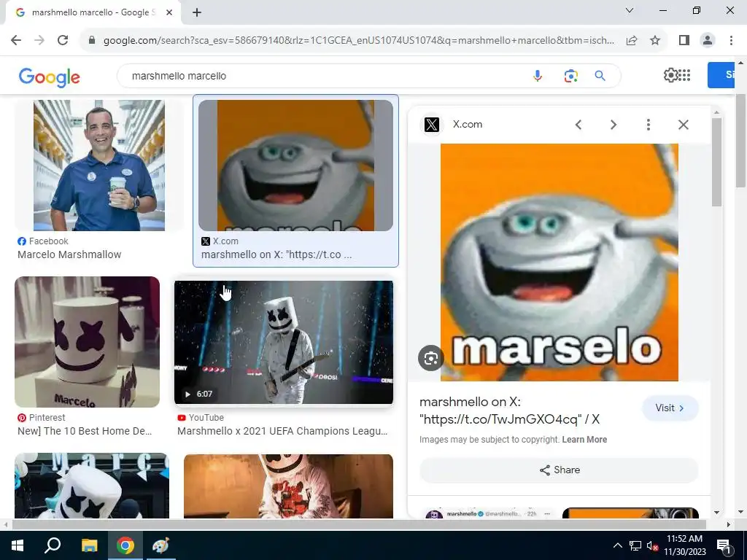Open the Pinterest Marcelo mug thumbnail
The width and height of the screenshot is (747, 560).
[x=88, y=342]
